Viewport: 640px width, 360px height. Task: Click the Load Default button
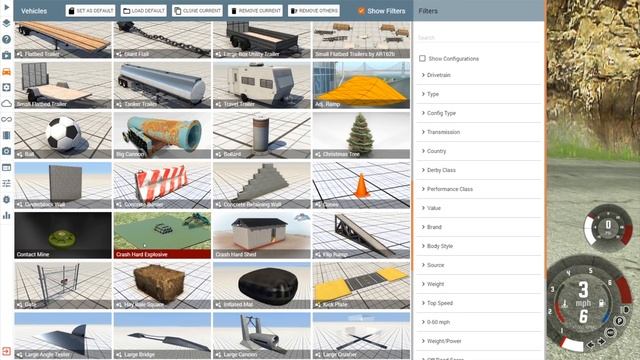144,11
